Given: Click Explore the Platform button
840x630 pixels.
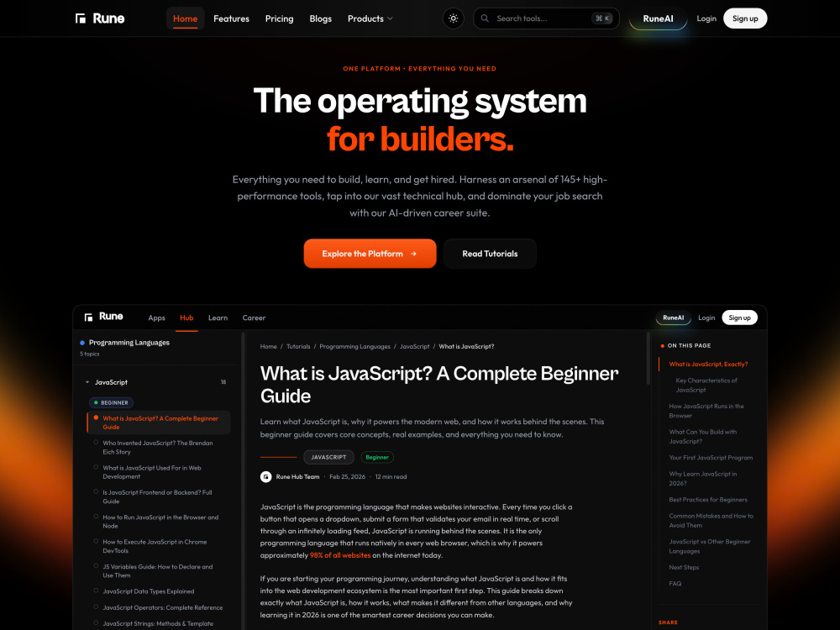Looking at the screenshot, I should pyautogui.click(x=370, y=254).
